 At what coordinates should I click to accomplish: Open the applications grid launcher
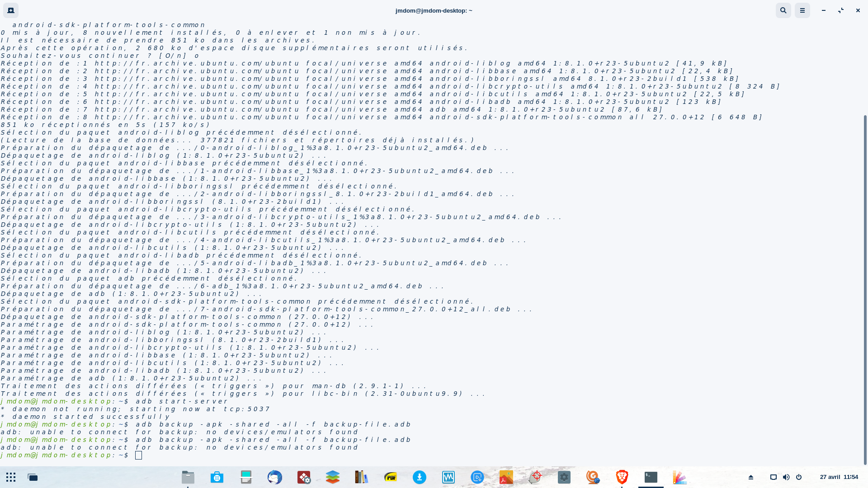coord(11,477)
